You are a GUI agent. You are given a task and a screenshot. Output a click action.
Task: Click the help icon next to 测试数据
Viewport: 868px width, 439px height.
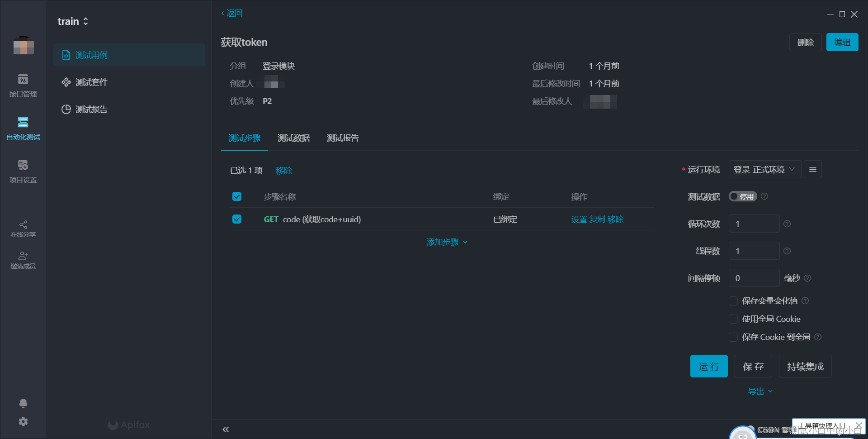(764, 196)
